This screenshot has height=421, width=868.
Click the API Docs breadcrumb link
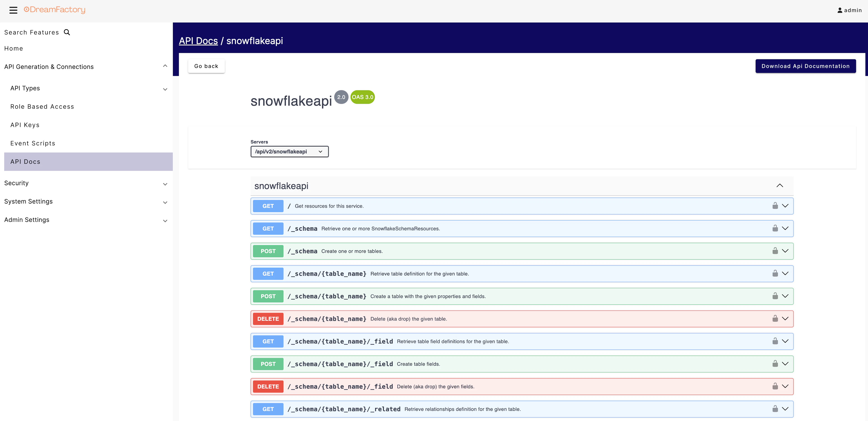[198, 40]
